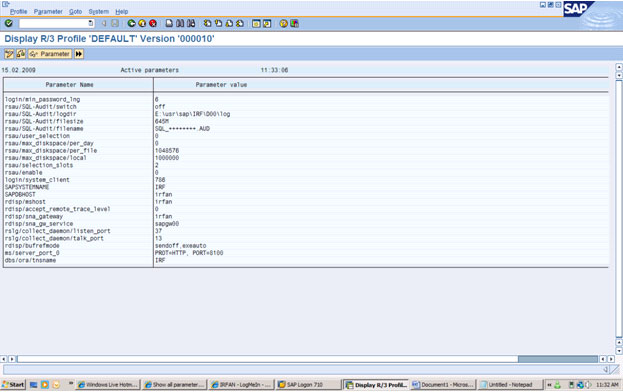Click the Save icon in the toolbar
The width and height of the screenshot is (623, 392).
click(x=115, y=23)
